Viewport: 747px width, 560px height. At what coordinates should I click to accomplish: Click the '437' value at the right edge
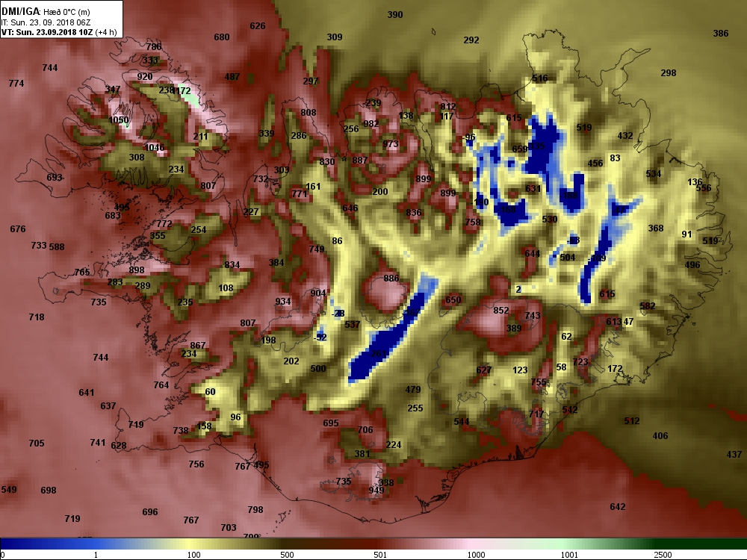pyautogui.click(x=734, y=455)
